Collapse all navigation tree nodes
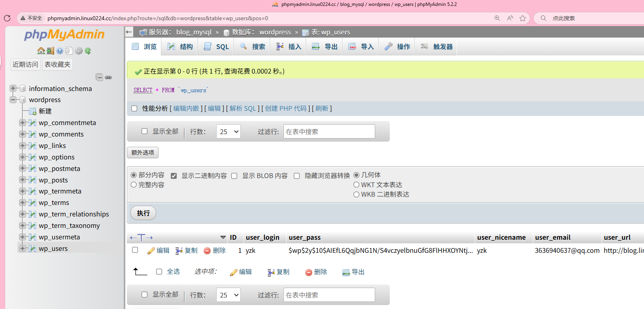Image resolution: width=644 pixels, height=309 pixels. (x=99, y=77)
